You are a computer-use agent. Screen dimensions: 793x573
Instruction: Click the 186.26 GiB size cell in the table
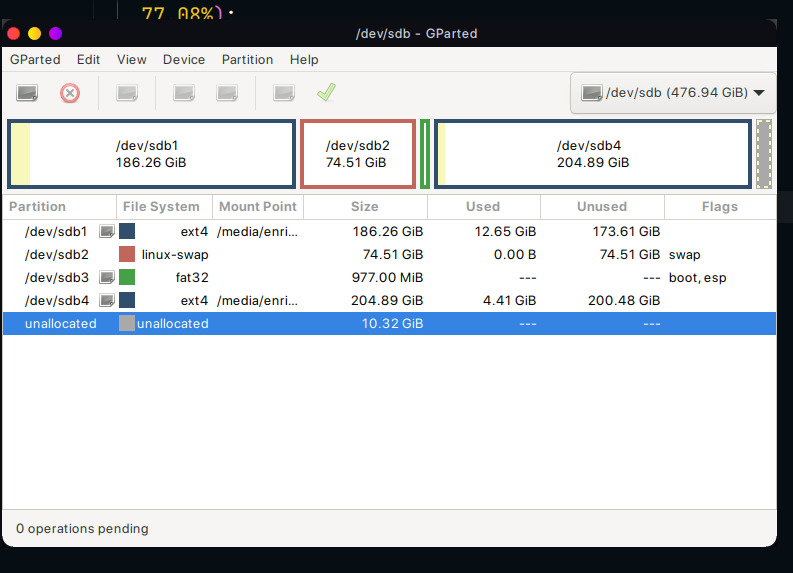(x=387, y=232)
